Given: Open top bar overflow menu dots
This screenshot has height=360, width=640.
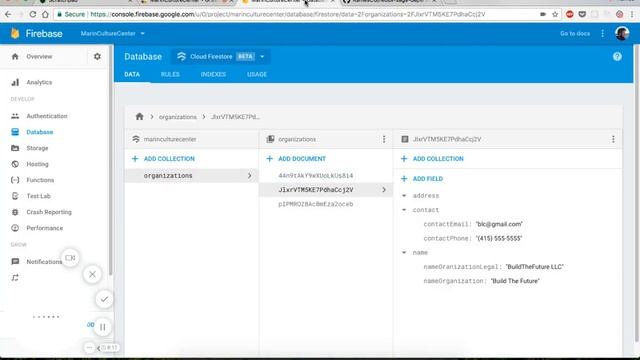Looking at the screenshot, I should (x=602, y=33).
